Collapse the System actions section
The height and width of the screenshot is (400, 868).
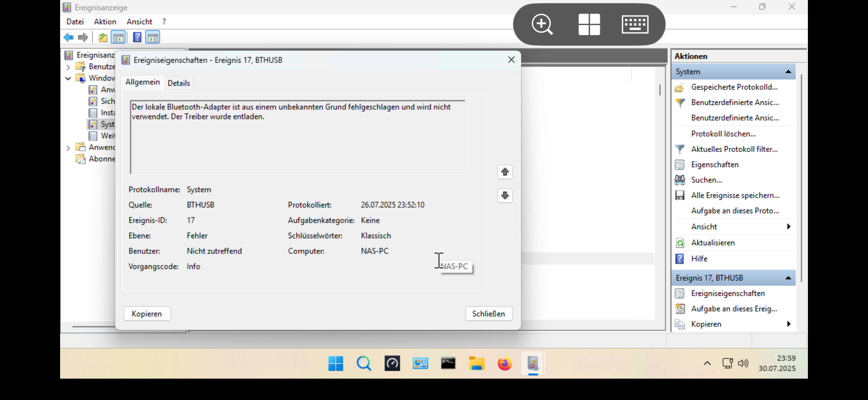(788, 72)
